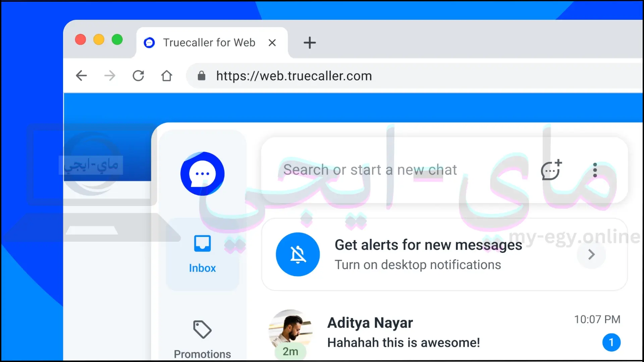Screen dimensions: 644x362
Task: Click the Truecaller favicon in browser tab
Action: click(x=149, y=42)
